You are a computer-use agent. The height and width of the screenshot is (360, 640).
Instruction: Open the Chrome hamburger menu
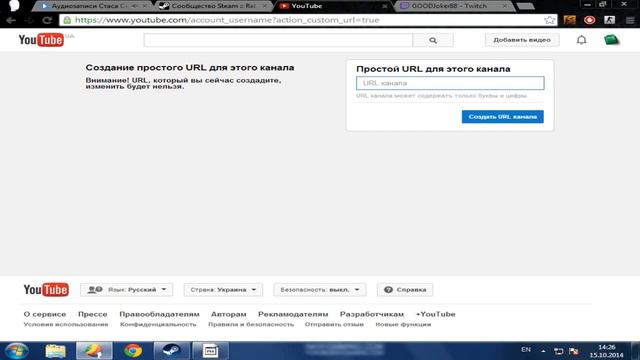[630, 20]
